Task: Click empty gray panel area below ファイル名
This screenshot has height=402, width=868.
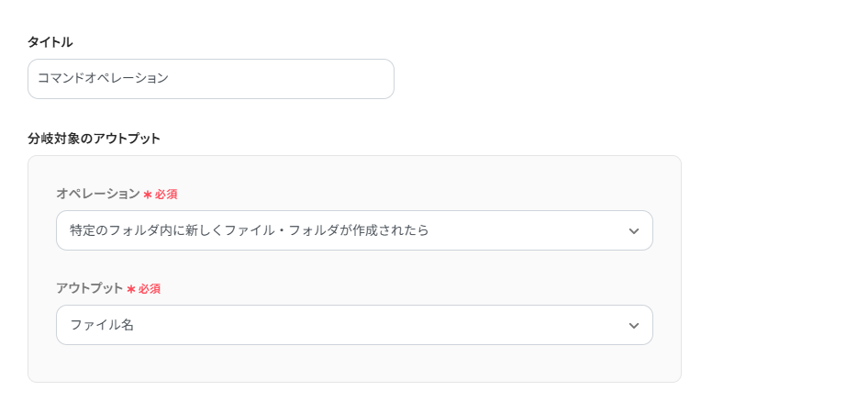Action: (354, 363)
